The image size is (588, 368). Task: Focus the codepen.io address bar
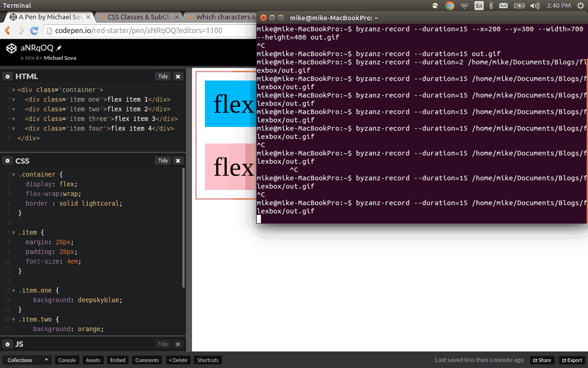coord(151,31)
